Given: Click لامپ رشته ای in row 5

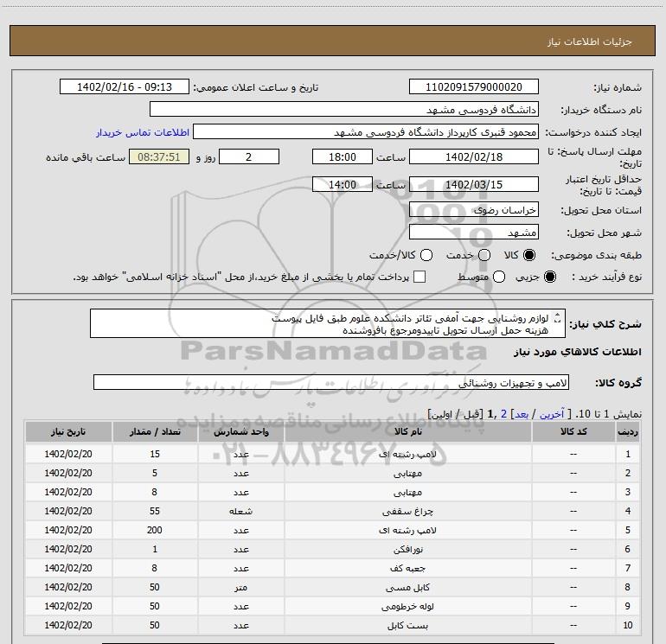Looking at the screenshot, I should [x=407, y=530].
